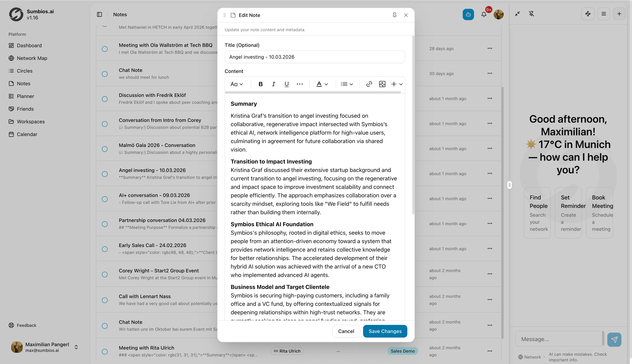Open the Aa text style dropdown
This screenshot has width=632, height=364.
pyautogui.click(x=237, y=84)
